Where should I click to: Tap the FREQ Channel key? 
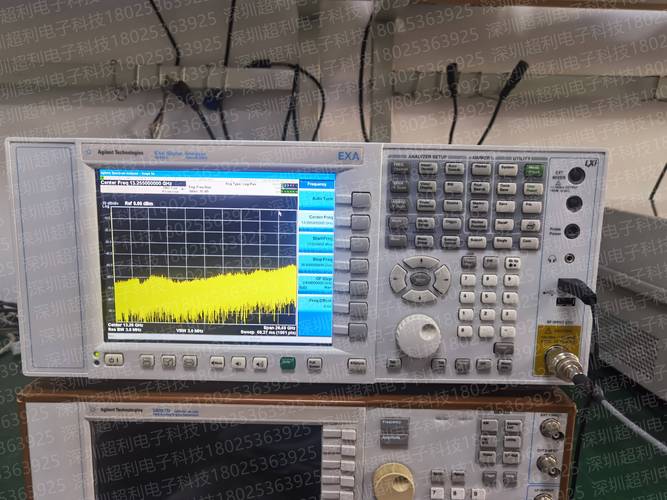pos(400,168)
